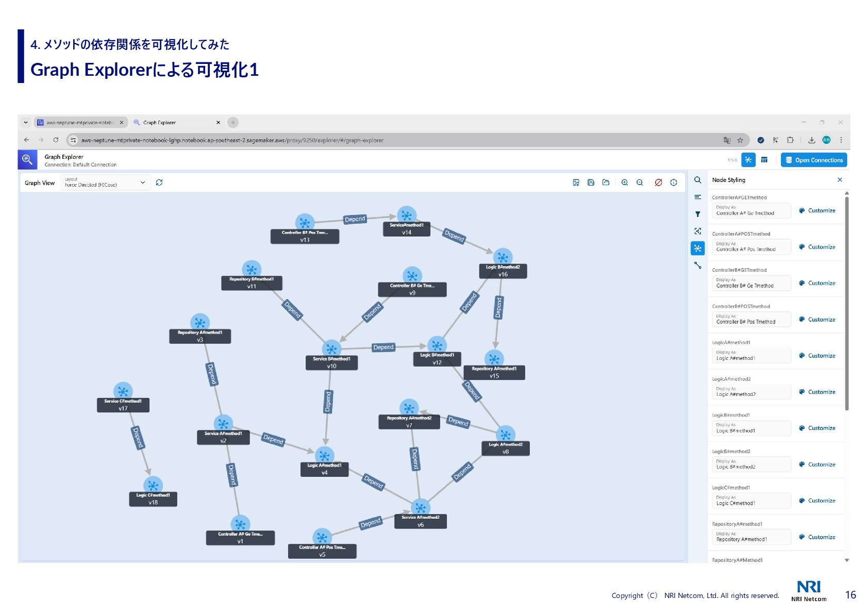This screenshot has height=614, width=868.
Task: Click the load graph folder icon
Action: click(606, 182)
